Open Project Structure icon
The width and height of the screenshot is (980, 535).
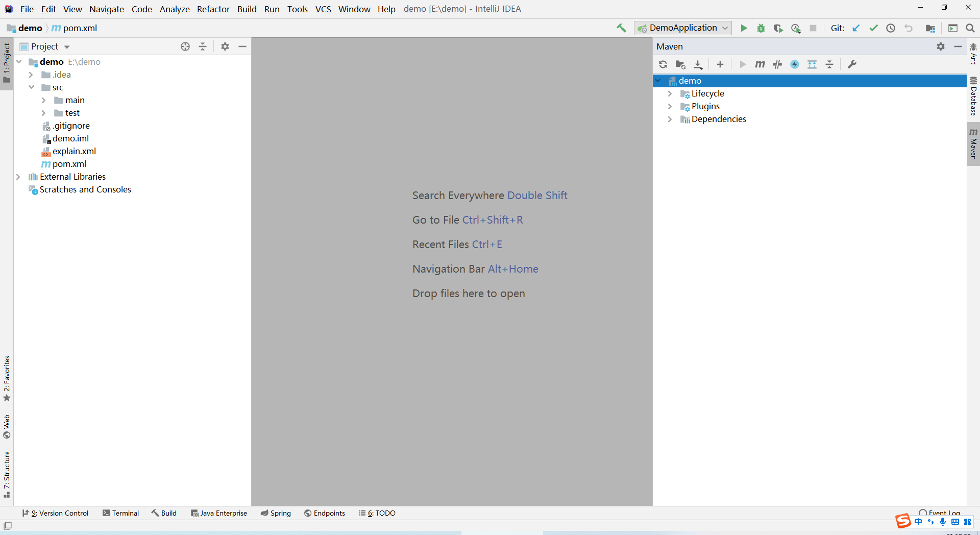[930, 28]
